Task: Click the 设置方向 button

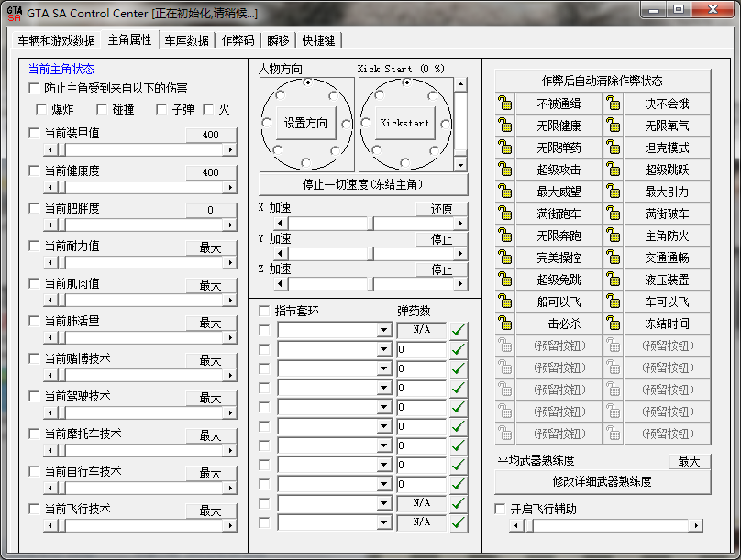Action: pyautogui.click(x=305, y=123)
